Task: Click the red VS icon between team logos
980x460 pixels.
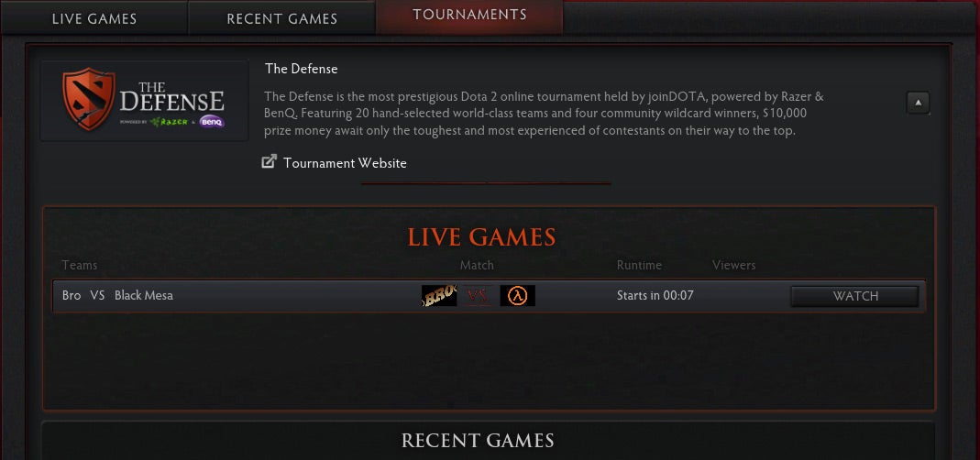Action: tap(479, 296)
